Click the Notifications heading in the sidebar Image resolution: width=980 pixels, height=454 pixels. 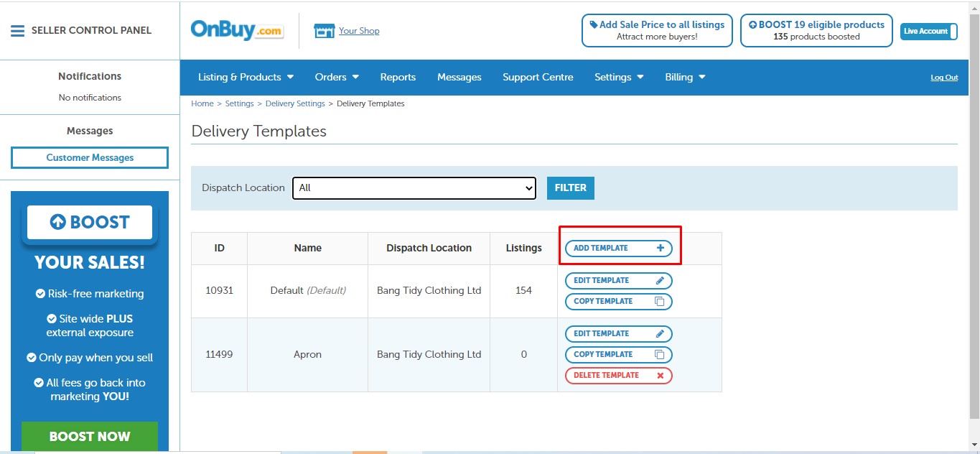point(90,76)
